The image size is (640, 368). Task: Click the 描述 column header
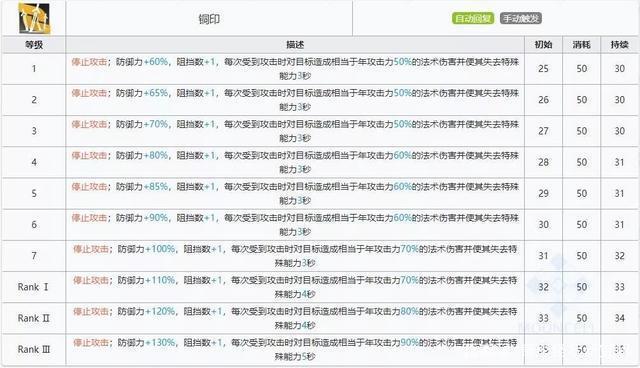[x=295, y=45]
